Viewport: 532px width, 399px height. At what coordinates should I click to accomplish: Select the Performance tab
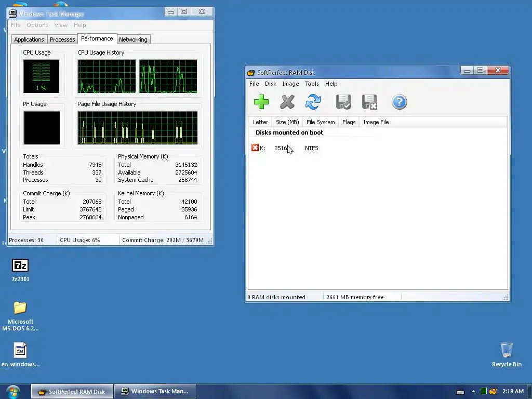click(x=97, y=38)
